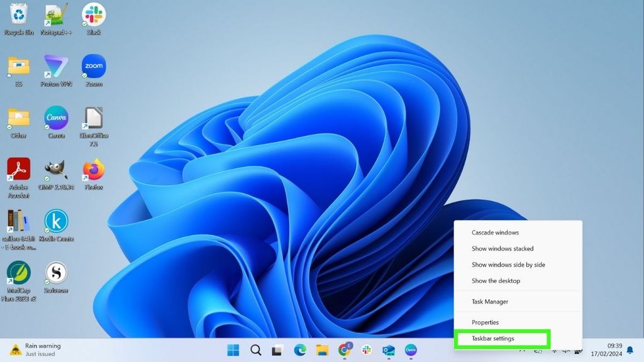The width and height of the screenshot is (644, 362).
Task: Open Microsoft Edge from the taskbar
Action: pyautogui.click(x=300, y=350)
